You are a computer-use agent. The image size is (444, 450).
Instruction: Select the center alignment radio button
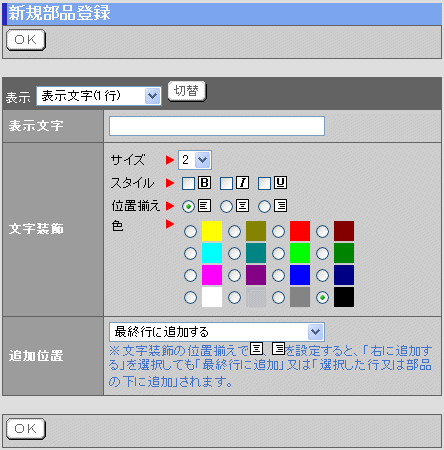226,207
